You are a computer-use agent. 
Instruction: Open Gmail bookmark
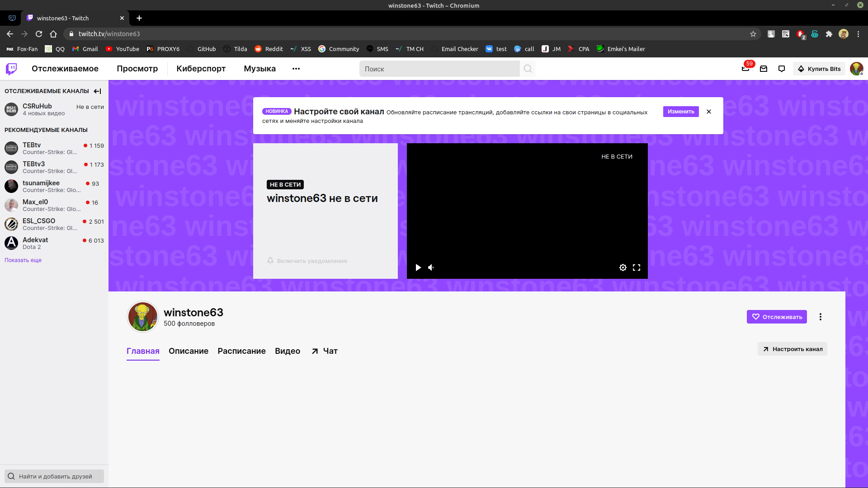(x=85, y=49)
